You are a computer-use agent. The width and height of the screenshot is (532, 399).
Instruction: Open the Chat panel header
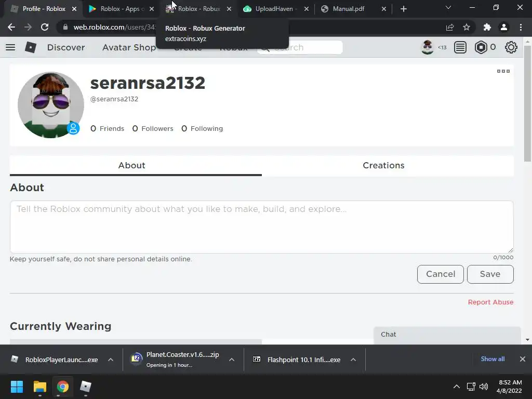(x=447, y=335)
